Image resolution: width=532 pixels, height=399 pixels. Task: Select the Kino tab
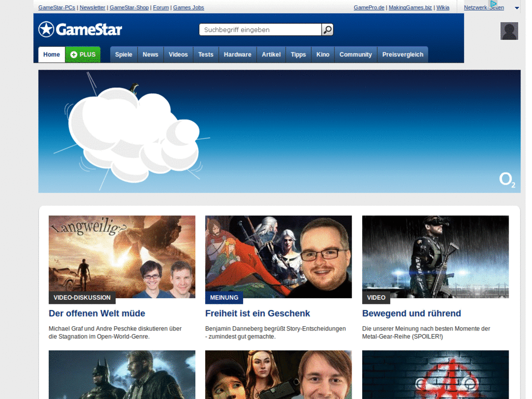point(323,54)
